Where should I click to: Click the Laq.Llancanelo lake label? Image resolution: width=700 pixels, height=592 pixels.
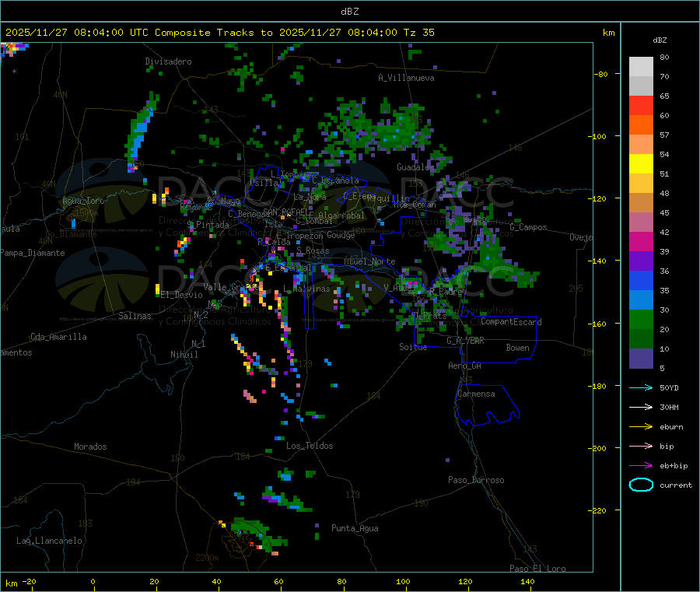pos(49,541)
